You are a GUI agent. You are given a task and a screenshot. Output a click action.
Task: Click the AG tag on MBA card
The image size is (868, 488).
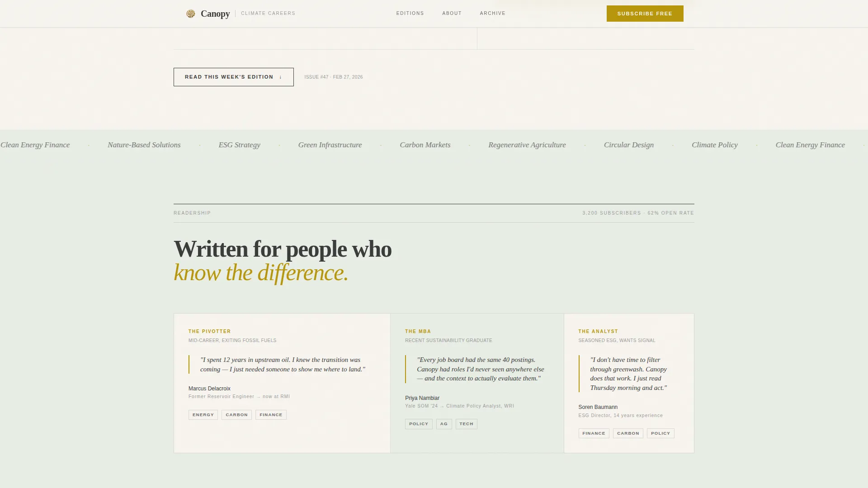(x=444, y=424)
